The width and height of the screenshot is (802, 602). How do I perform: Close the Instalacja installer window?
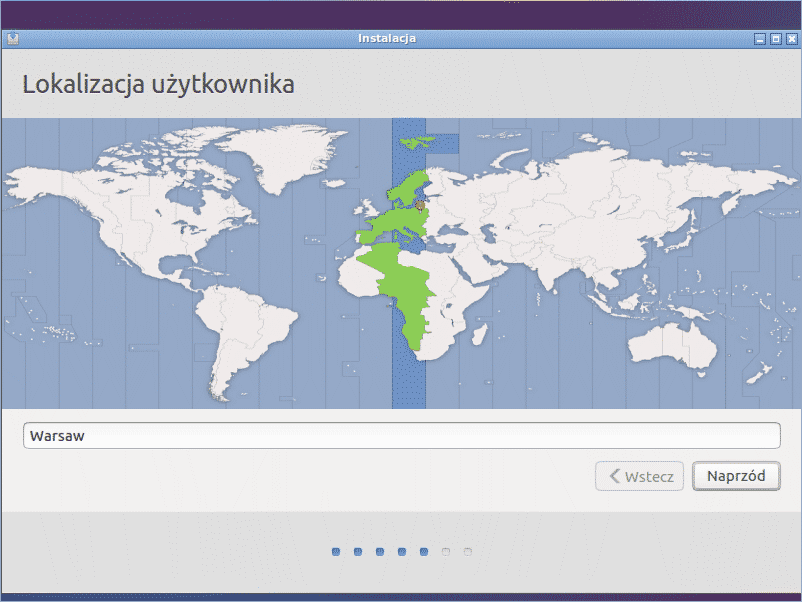pyautogui.click(x=791, y=39)
